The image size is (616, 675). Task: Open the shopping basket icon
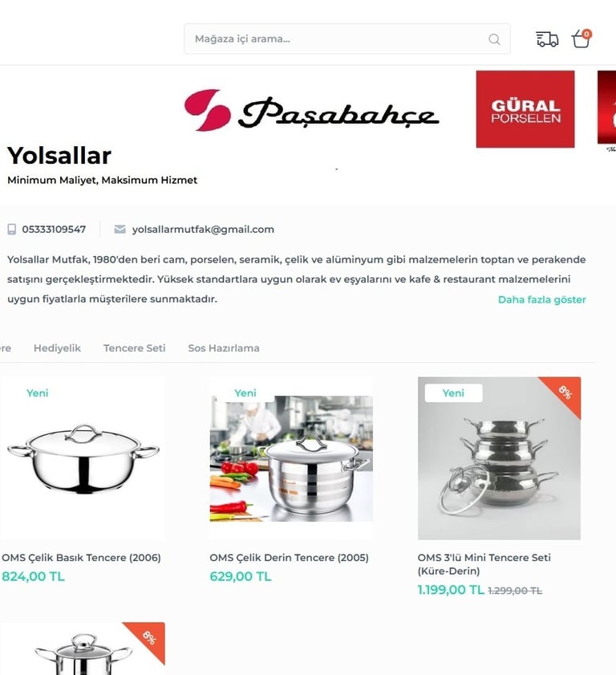click(x=582, y=39)
